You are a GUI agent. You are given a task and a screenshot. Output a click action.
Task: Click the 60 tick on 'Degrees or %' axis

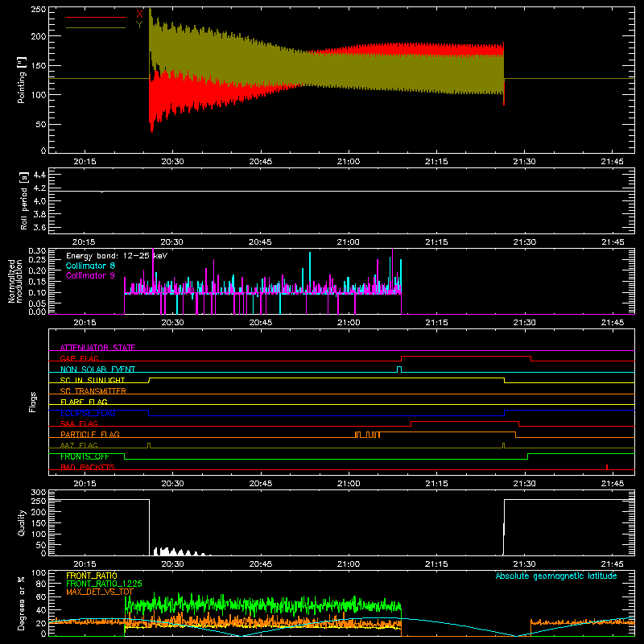click(41, 597)
